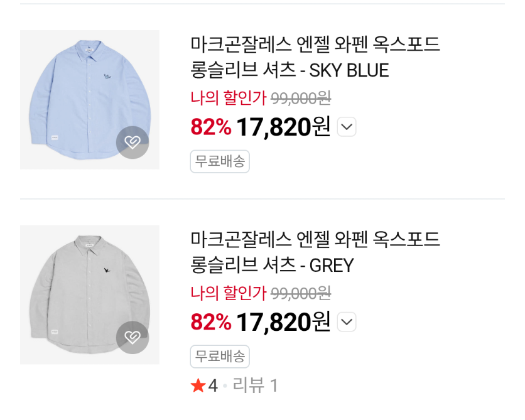This screenshot has height=420, width=525.
Task: Expand the SKY BLUE shirt price details chevron
Action: pos(347,127)
